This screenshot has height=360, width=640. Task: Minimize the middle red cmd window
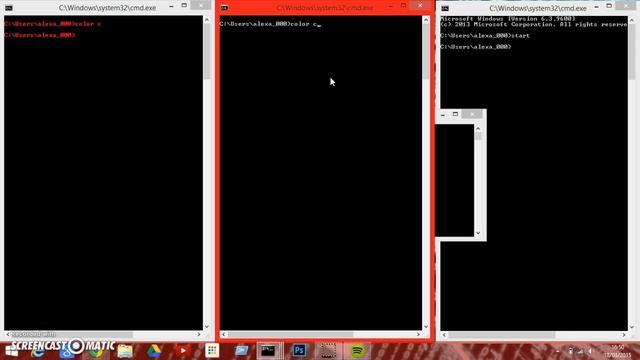[391, 6]
